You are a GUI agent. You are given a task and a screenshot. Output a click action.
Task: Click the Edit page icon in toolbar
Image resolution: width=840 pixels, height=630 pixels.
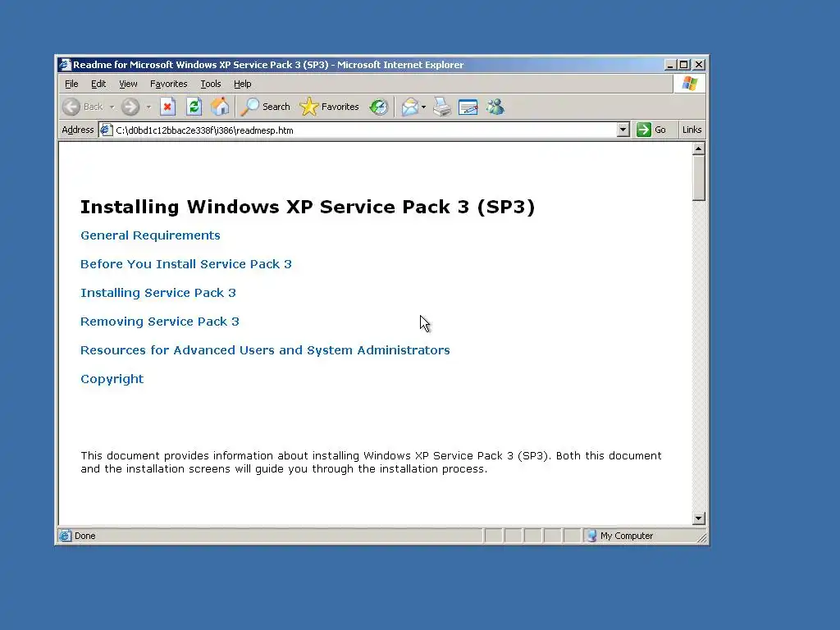tap(468, 107)
